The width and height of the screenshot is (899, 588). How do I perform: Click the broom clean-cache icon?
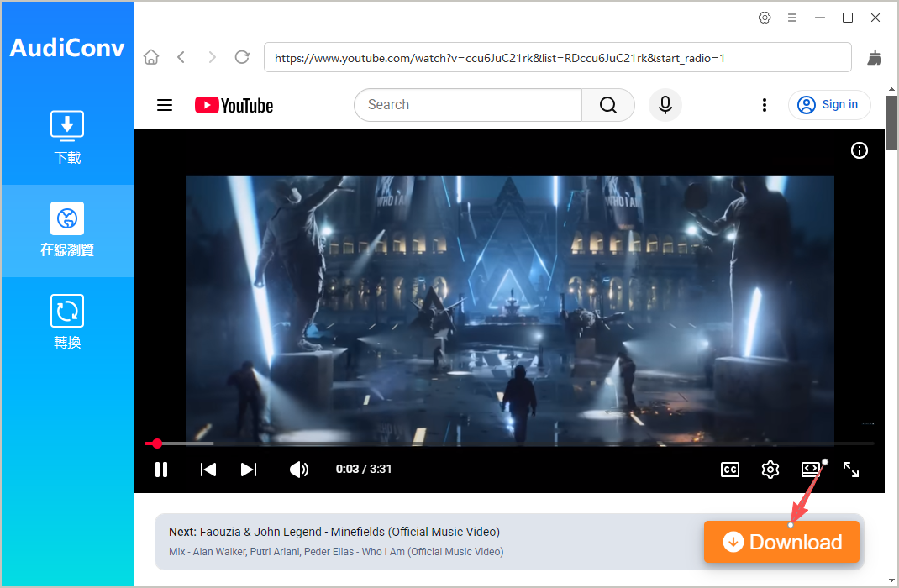(874, 57)
